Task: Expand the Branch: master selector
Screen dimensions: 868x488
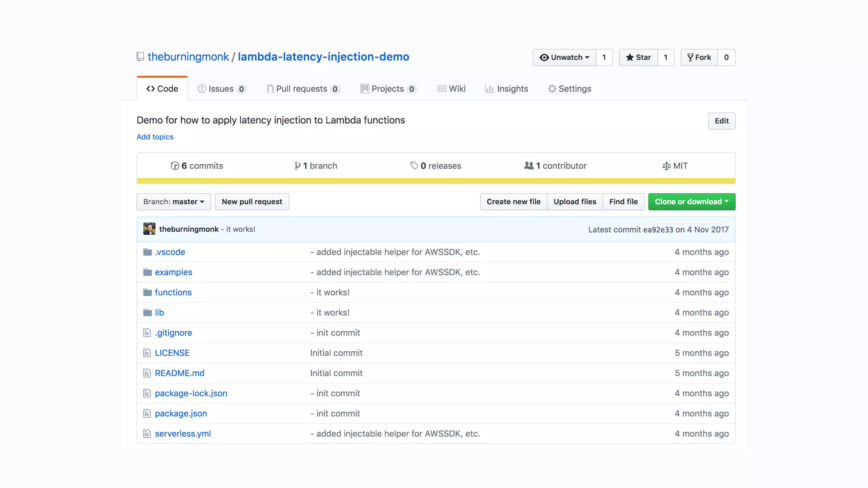Action: [x=174, y=202]
